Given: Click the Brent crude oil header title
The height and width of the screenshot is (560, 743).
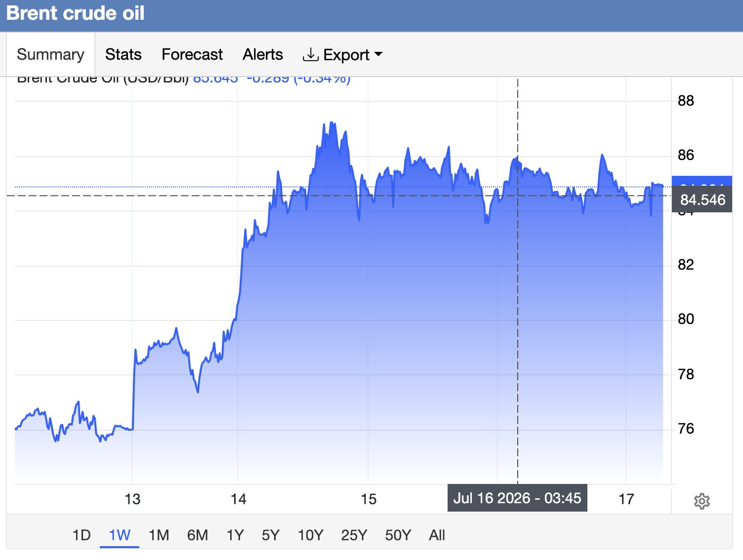Looking at the screenshot, I should [x=75, y=13].
